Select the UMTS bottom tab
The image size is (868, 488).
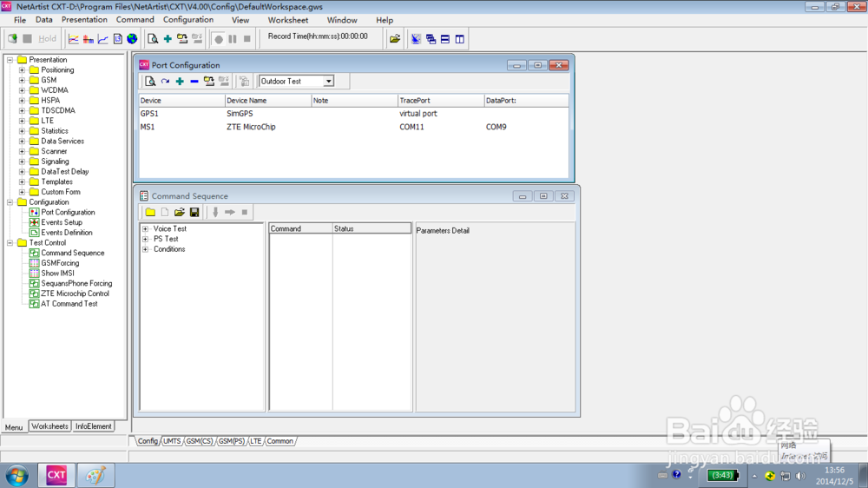[172, 441]
